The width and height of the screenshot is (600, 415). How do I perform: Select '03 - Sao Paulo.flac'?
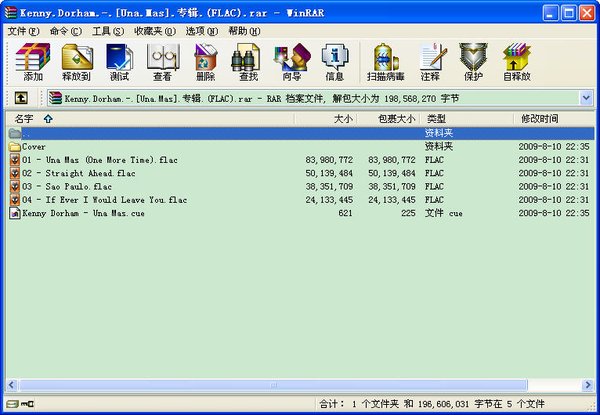pyautogui.click(x=67, y=187)
